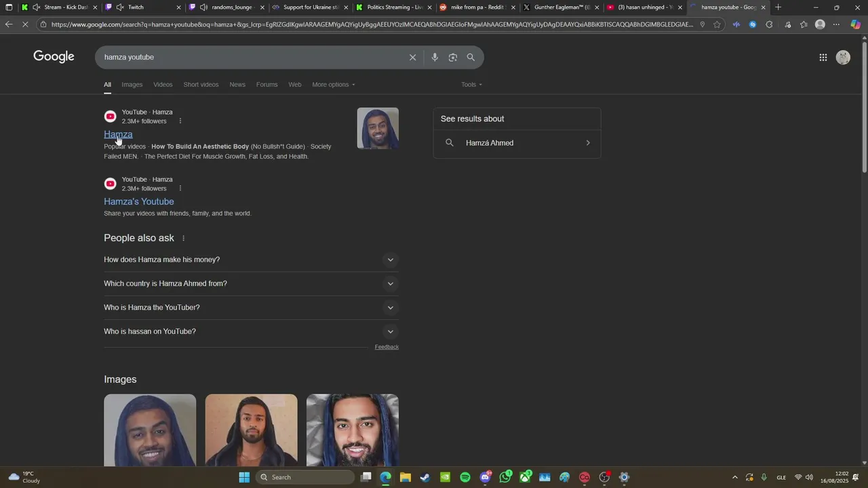Switch to Short videos tab
Screen dimensions: 868x488
point(201,85)
